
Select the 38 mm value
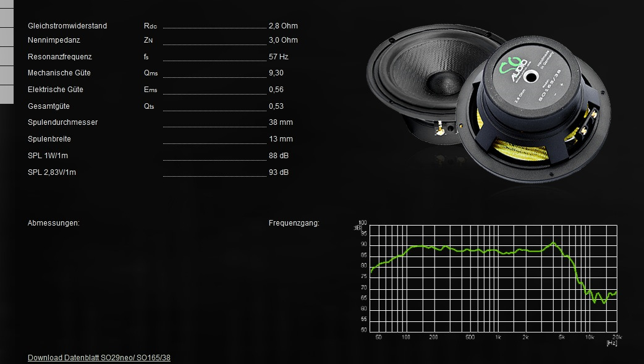point(281,122)
